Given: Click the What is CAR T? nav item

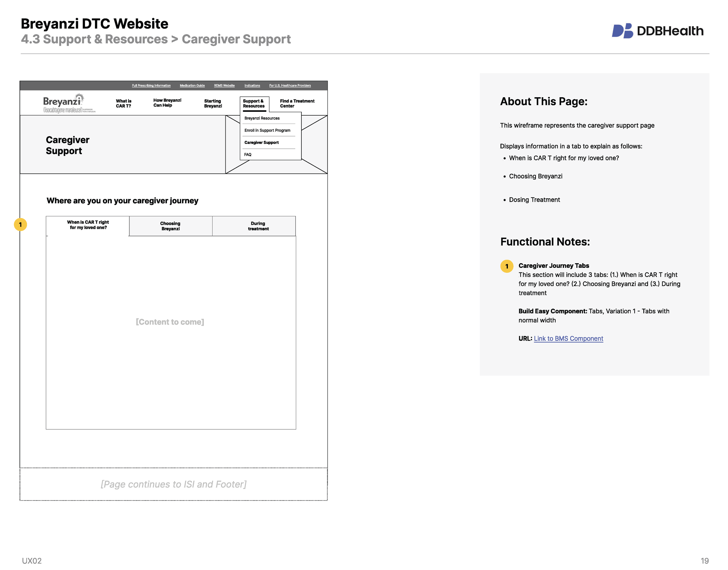Looking at the screenshot, I should click(123, 103).
